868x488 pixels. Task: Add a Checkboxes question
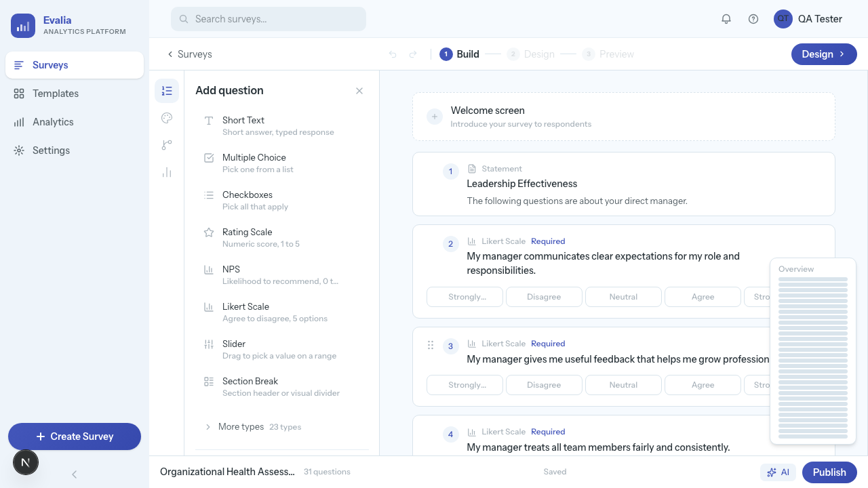click(282, 200)
